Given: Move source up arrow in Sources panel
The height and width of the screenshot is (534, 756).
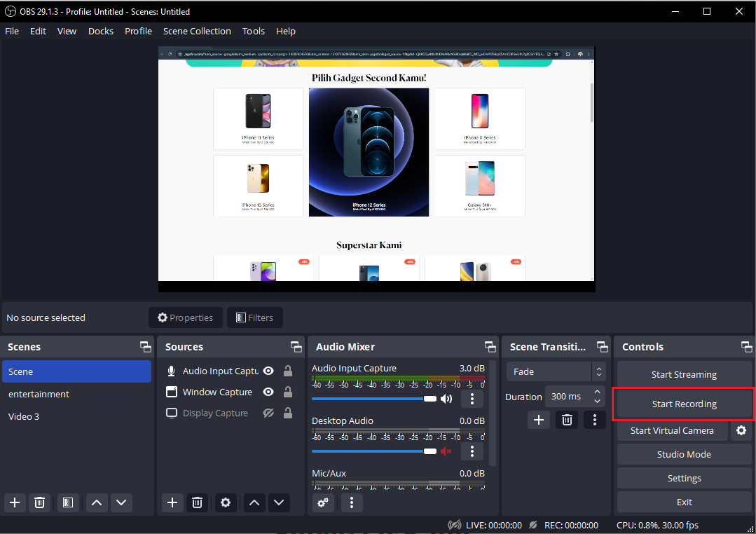Looking at the screenshot, I should click(x=254, y=502).
